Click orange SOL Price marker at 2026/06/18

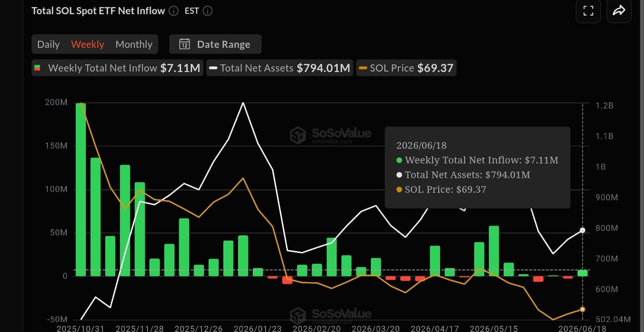point(583,310)
